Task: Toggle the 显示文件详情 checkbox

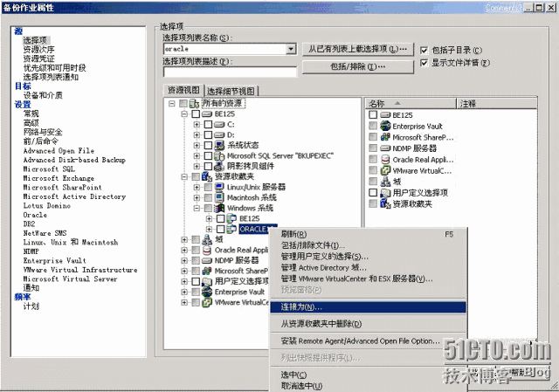Action: (424, 63)
